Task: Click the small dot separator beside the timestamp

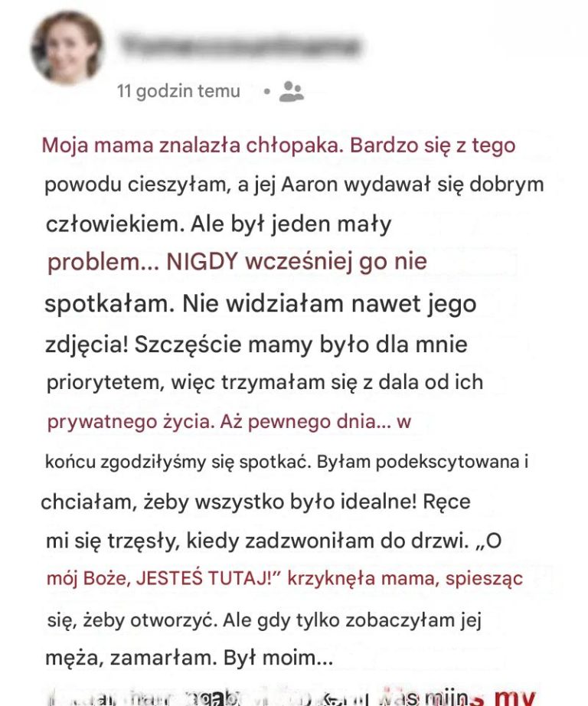Action: coord(266,91)
